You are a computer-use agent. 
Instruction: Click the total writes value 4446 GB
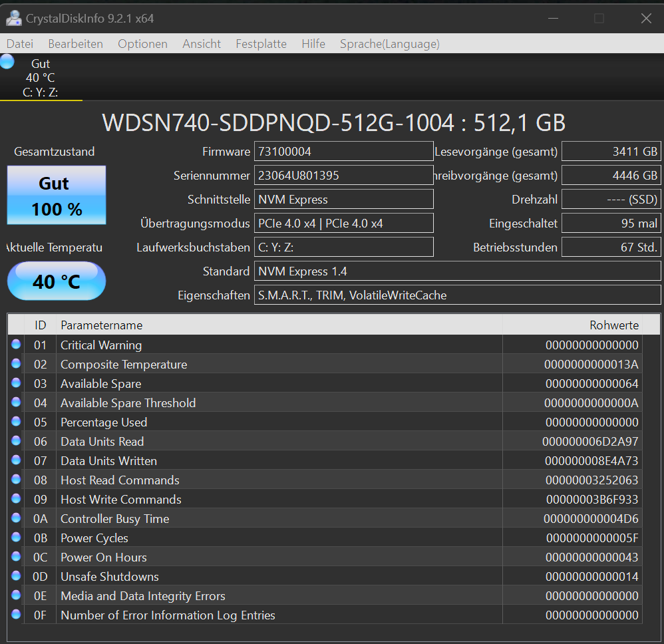coord(611,175)
